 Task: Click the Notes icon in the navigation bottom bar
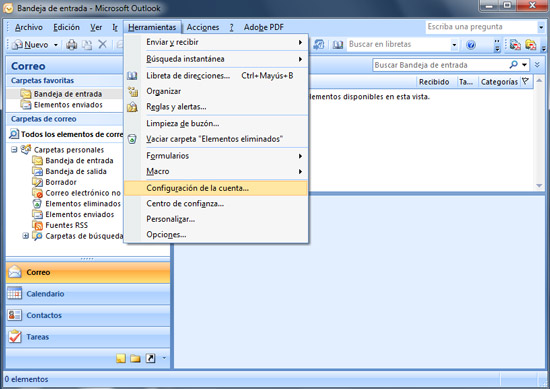(121, 358)
